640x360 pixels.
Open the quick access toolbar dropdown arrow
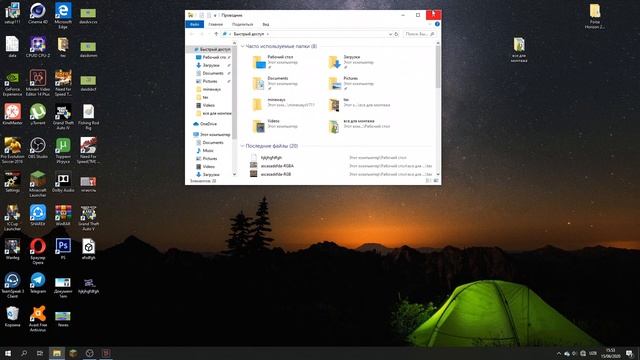coord(215,15)
